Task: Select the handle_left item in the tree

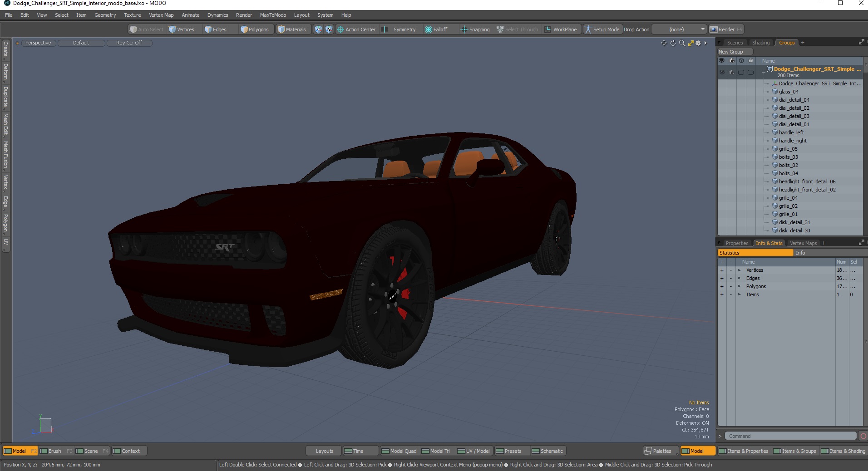Action: click(x=791, y=132)
